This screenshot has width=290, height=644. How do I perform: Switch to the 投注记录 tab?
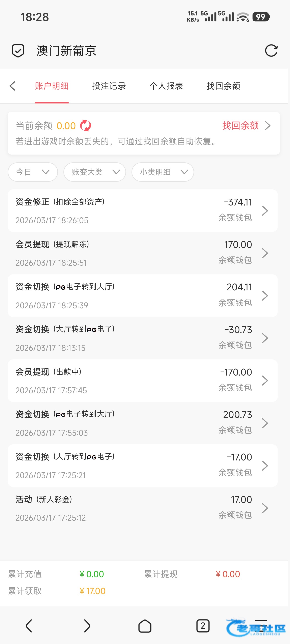(x=109, y=86)
